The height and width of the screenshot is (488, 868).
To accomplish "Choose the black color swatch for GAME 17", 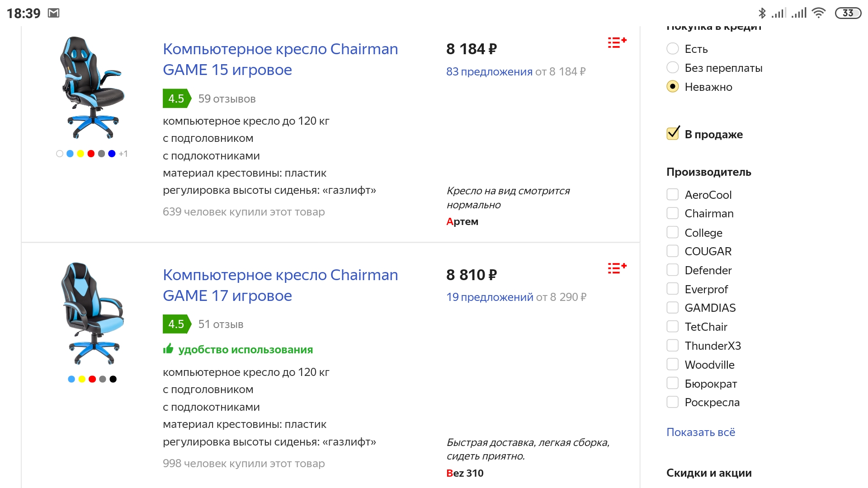I will [x=113, y=379].
